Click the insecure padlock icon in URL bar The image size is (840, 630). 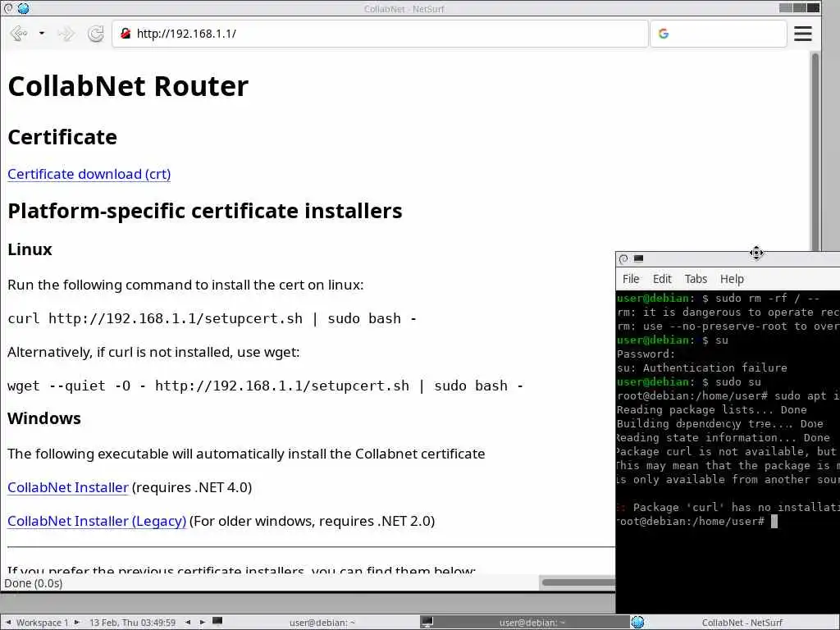pyautogui.click(x=126, y=33)
